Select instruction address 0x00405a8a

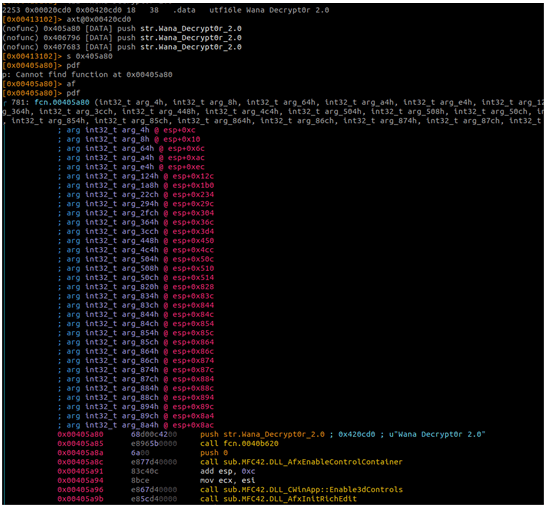pos(80,453)
